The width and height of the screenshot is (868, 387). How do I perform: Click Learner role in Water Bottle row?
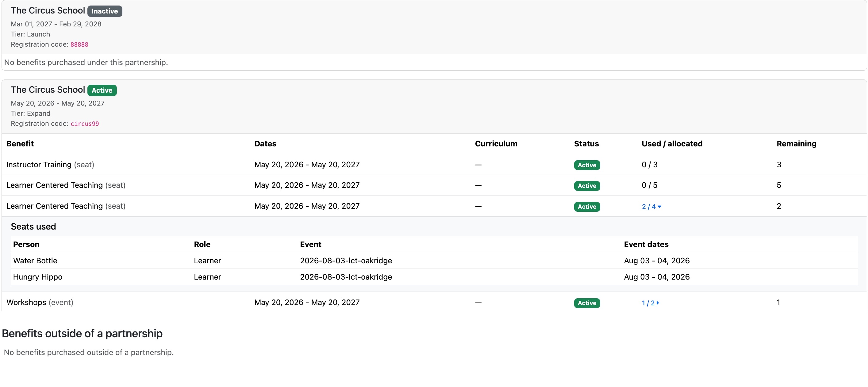click(207, 261)
